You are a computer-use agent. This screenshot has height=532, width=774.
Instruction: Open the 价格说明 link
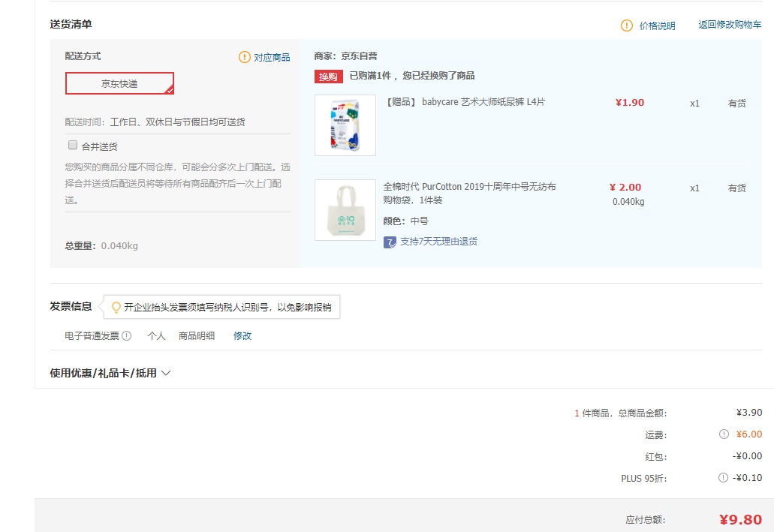(657, 26)
